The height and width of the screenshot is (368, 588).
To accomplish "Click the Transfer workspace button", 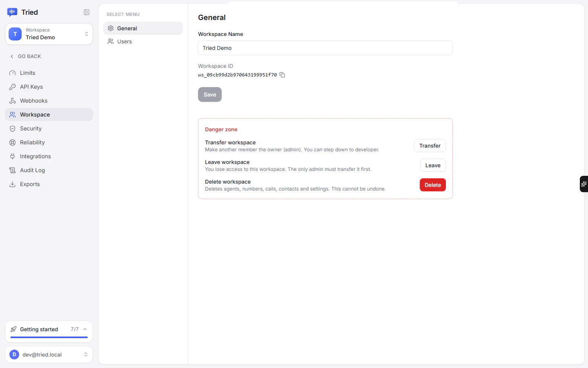I will pos(430,146).
